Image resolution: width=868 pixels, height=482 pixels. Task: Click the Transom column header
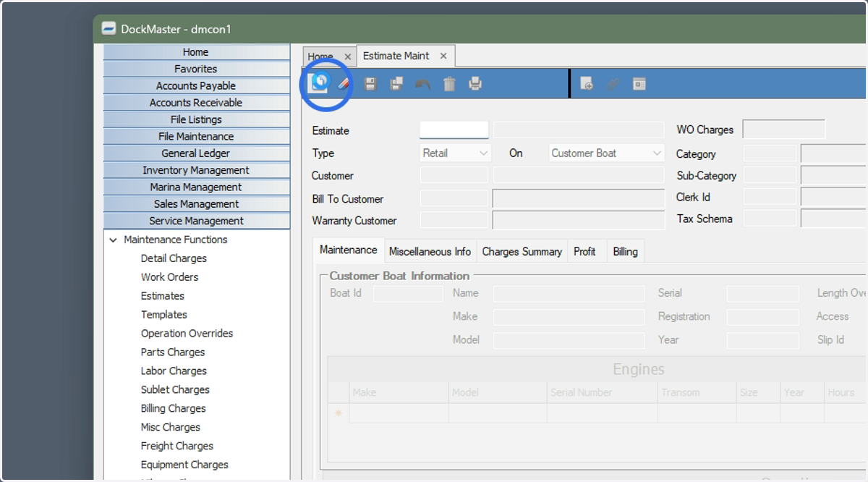click(696, 392)
